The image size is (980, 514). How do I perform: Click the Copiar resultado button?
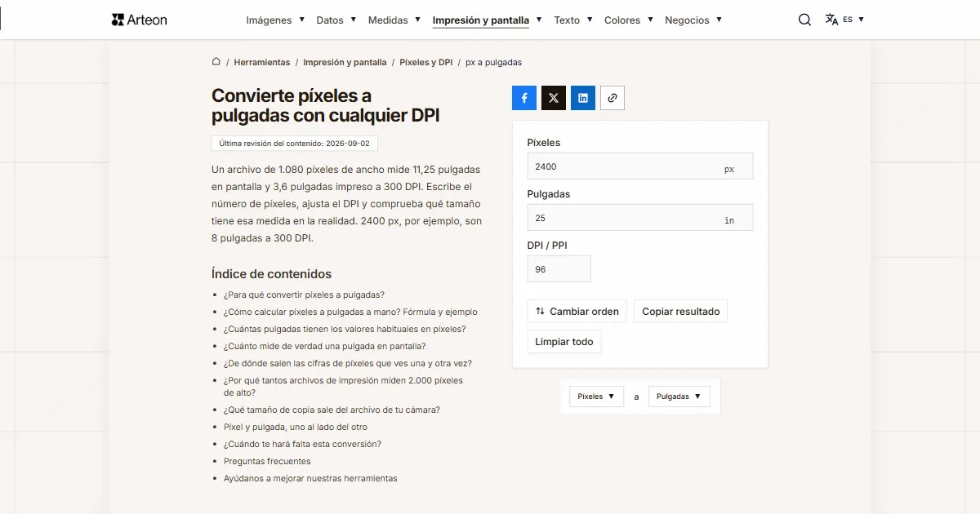(x=681, y=312)
